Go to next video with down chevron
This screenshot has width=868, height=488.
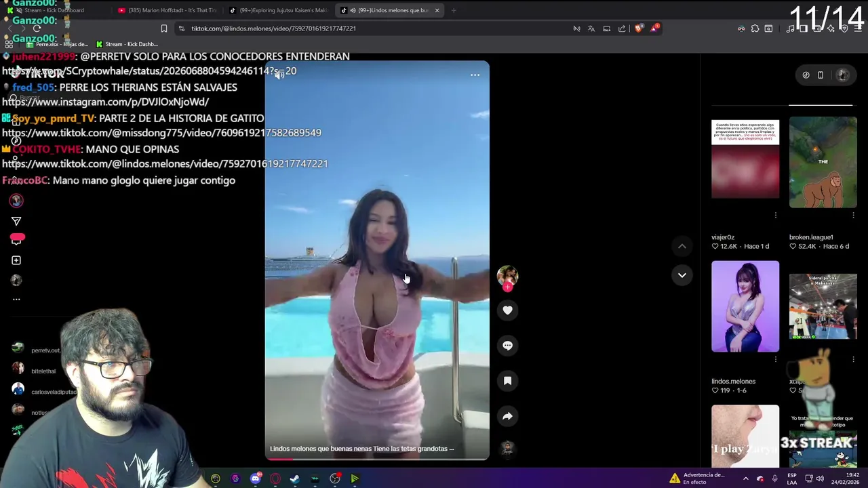[x=682, y=274]
